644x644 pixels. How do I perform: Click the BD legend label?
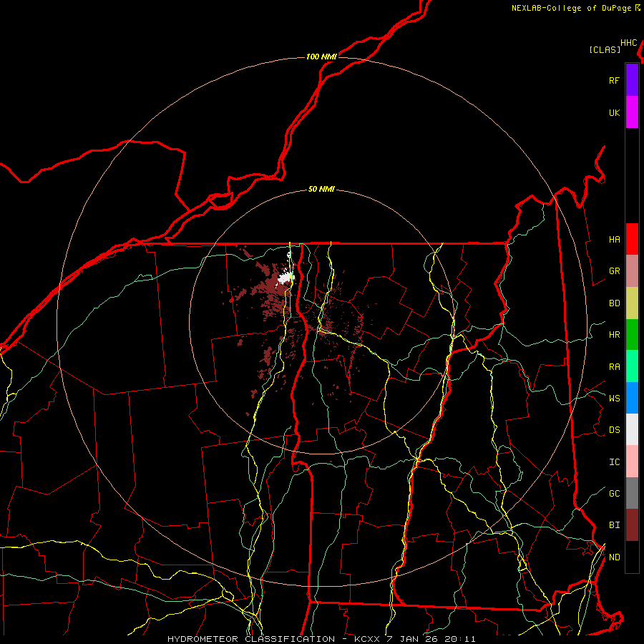point(614,303)
